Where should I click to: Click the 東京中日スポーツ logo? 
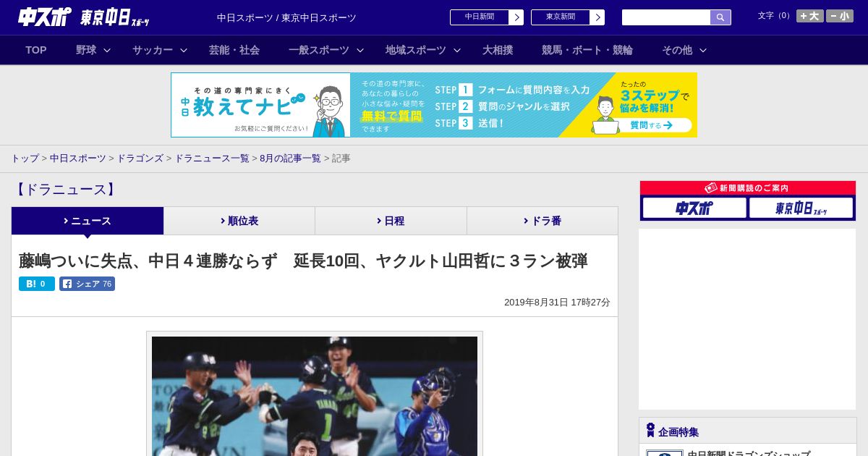114,17
